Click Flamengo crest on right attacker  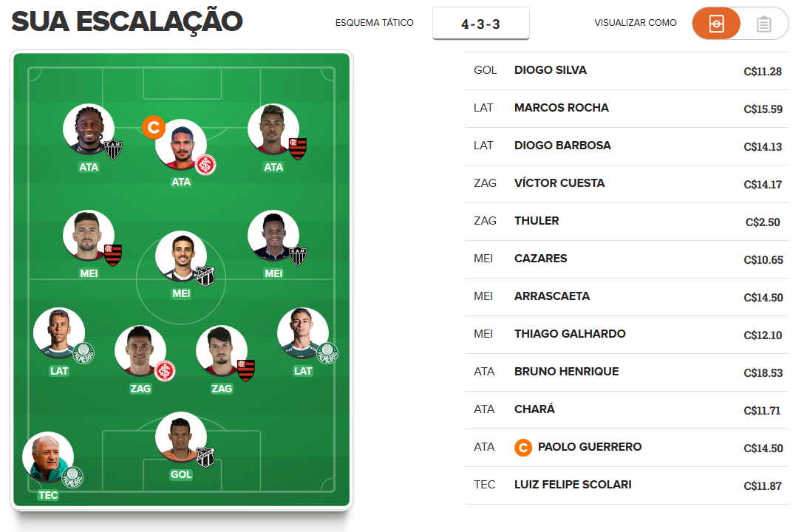click(298, 149)
